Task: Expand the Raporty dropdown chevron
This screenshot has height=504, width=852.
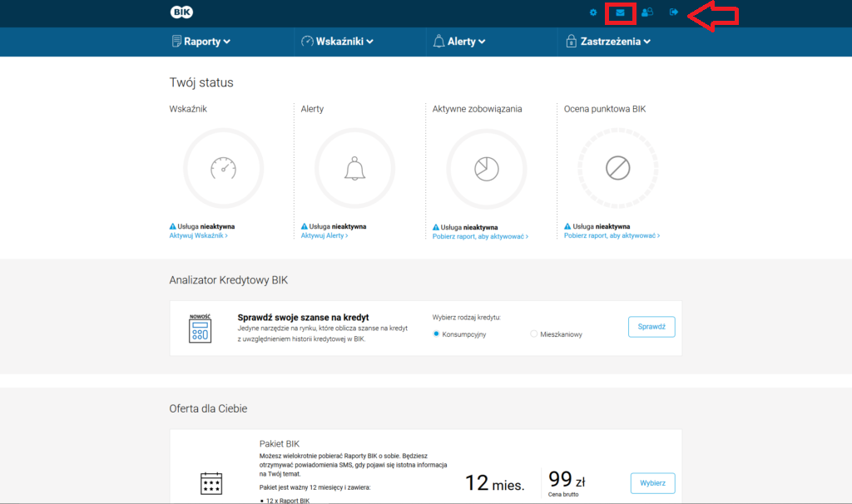Action: point(226,42)
